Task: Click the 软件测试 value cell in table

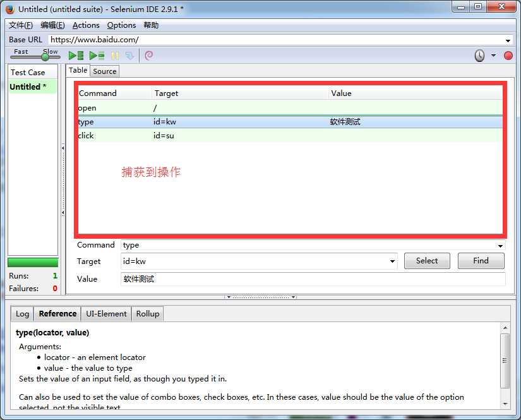Action: click(345, 122)
